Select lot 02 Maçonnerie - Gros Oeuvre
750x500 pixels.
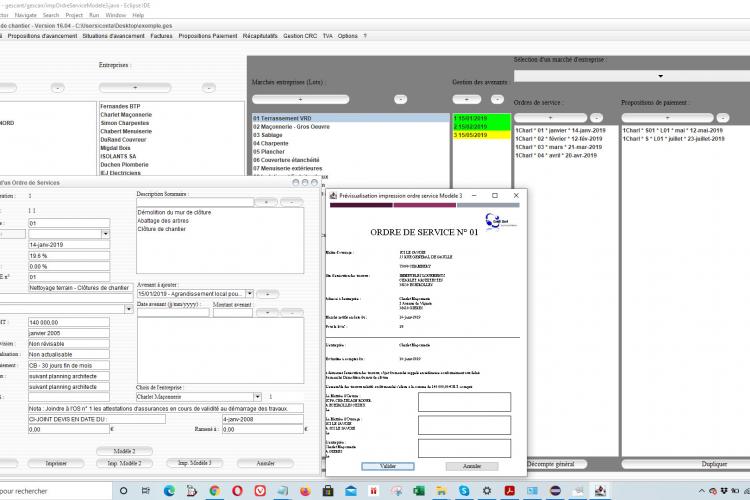click(x=350, y=127)
